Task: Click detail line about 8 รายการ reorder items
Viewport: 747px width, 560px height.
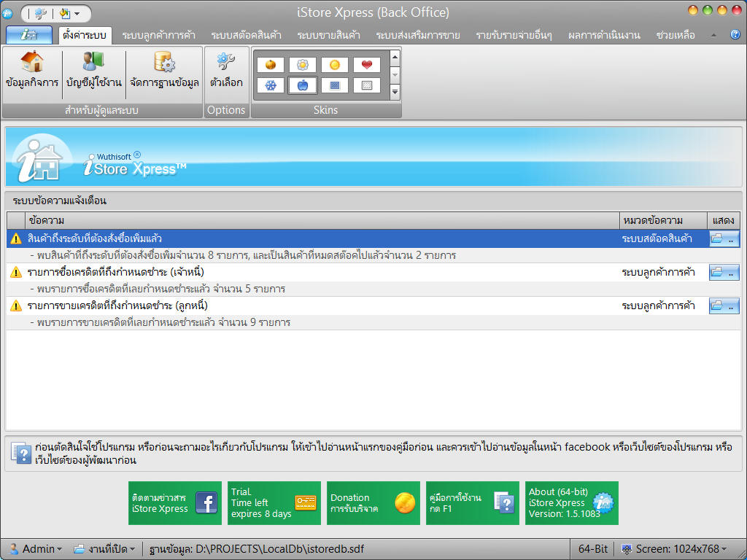Action: [243, 256]
